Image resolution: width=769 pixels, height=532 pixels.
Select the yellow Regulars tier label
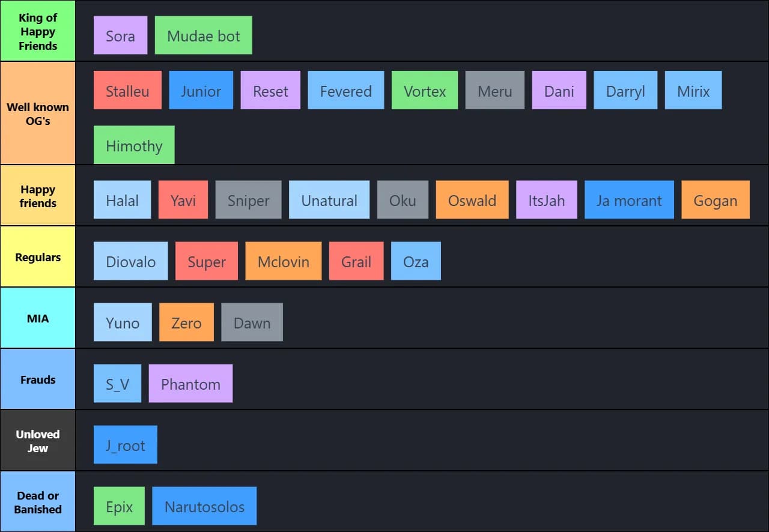point(38,257)
